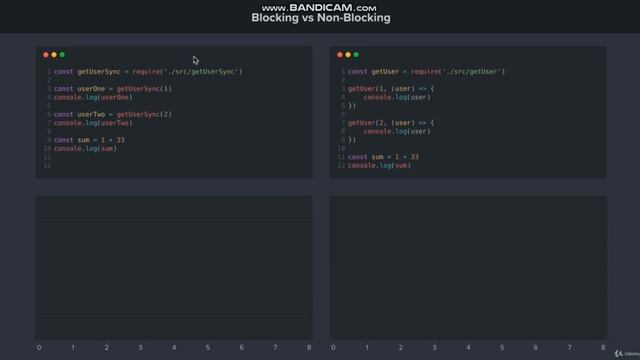This screenshot has height=360, width=640.
Task: Click 'console.log(user)' on line 4, right window
Action: (397, 97)
